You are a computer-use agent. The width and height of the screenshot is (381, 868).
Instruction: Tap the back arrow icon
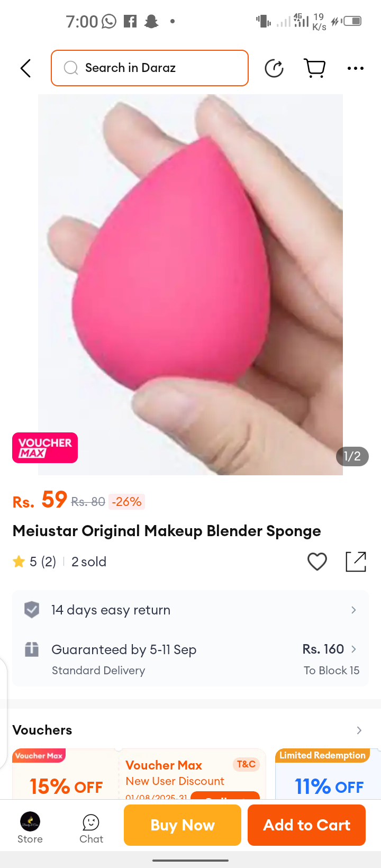point(25,68)
